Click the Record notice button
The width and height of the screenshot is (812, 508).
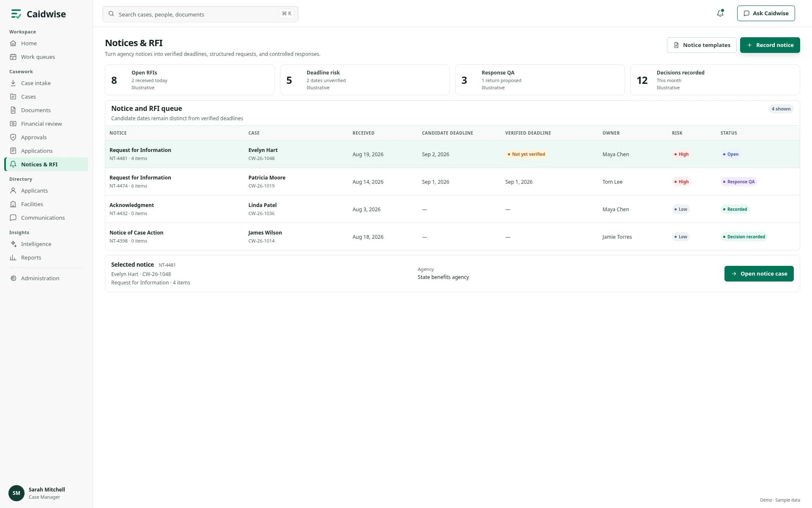pyautogui.click(x=770, y=45)
